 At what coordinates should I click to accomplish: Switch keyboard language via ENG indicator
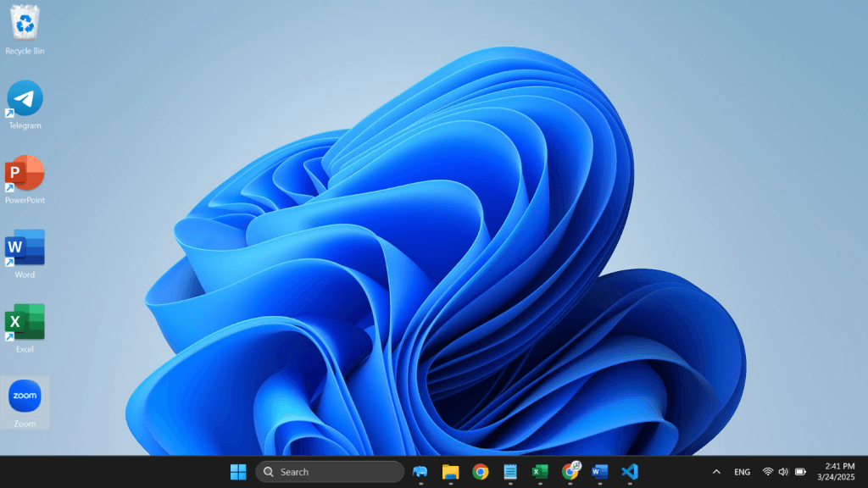pos(742,472)
